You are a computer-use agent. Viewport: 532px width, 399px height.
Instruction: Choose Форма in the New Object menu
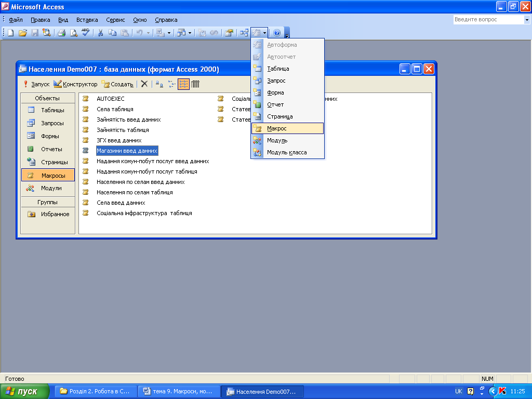pyautogui.click(x=287, y=92)
